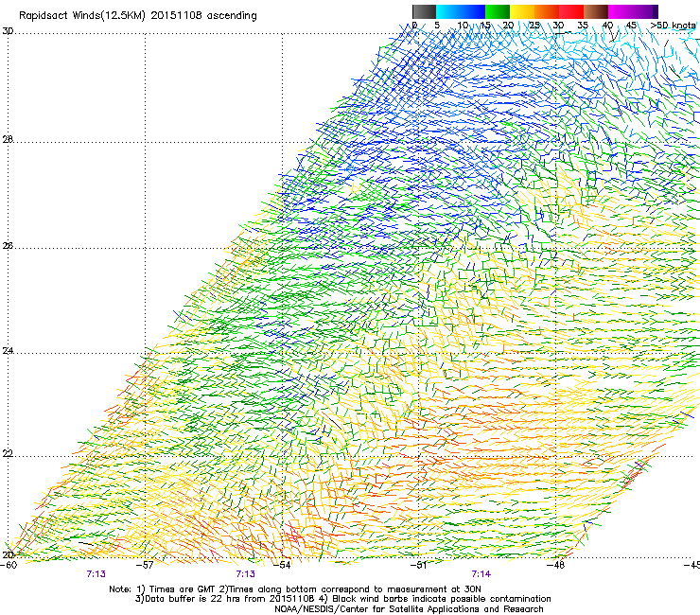Image resolution: width=700 pixels, height=615 pixels.
Task: Click the longitude '-48' axis label
Action: point(555,565)
